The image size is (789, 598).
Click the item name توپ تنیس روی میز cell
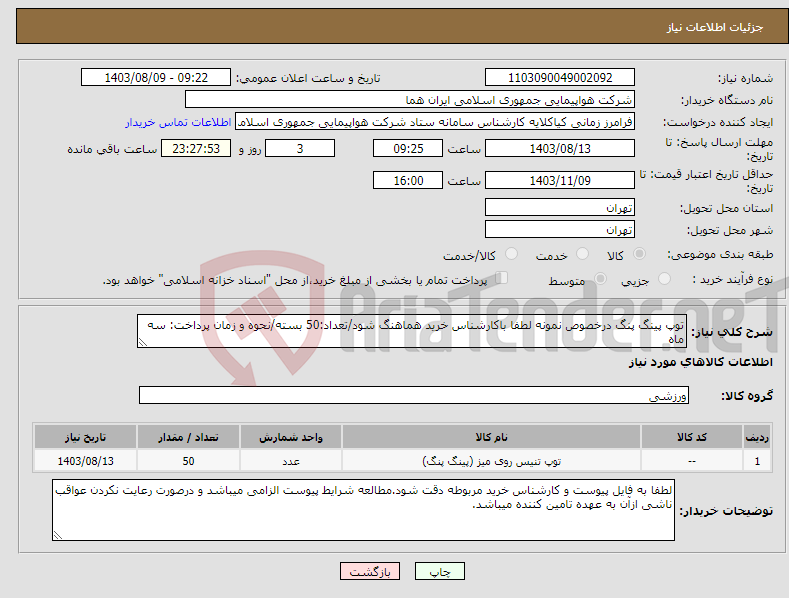491,461
